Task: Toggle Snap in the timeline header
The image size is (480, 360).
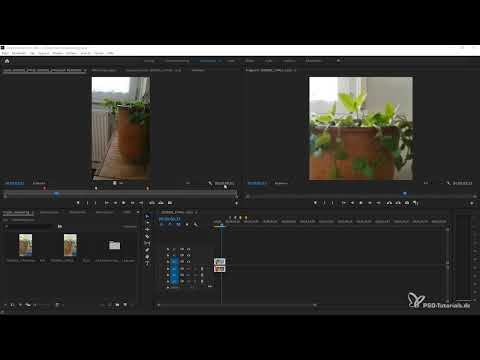Action: [170, 225]
